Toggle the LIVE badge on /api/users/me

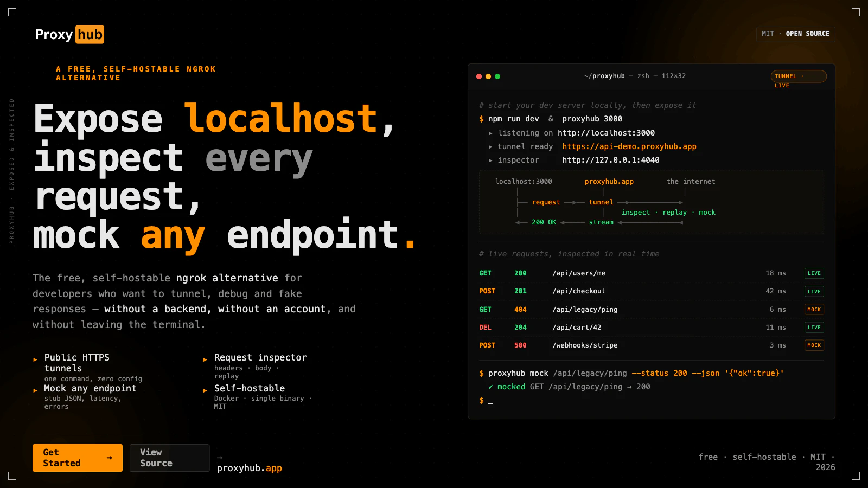coord(814,273)
